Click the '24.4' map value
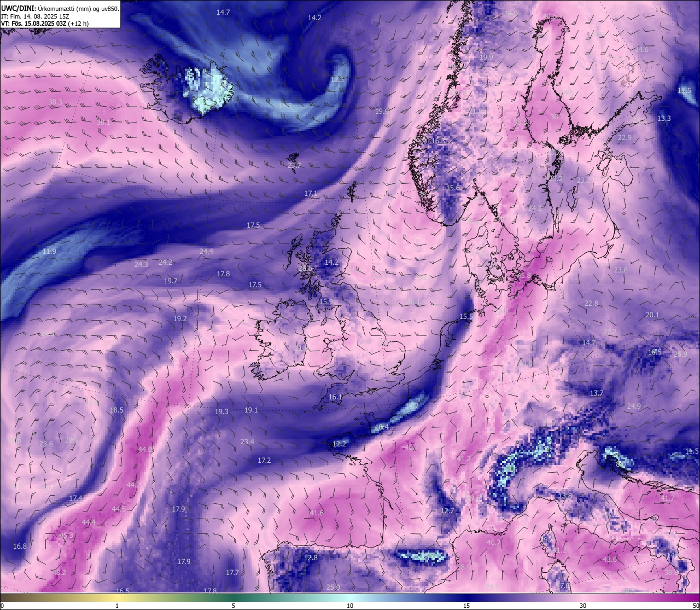This screenshot has width=700, height=610. [x=206, y=251]
